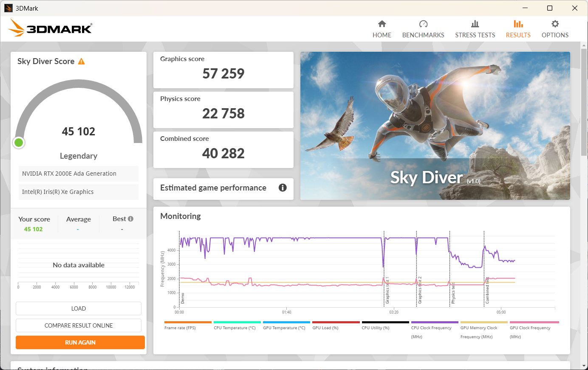
Task: Click the Sky Diver Score warning icon
Action: pyautogui.click(x=82, y=62)
